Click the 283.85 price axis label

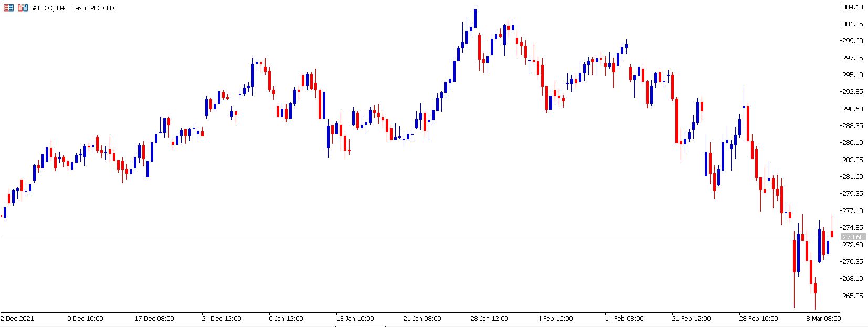coord(853,160)
